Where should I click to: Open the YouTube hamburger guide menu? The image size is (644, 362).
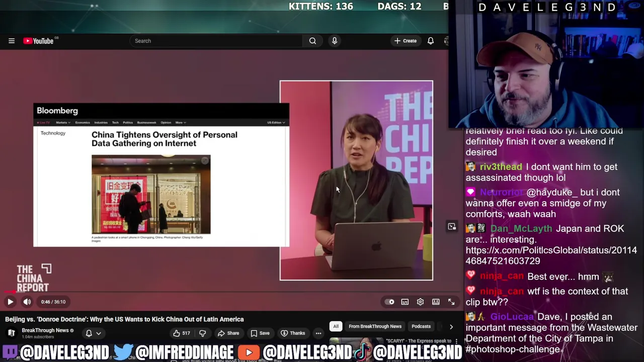[x=12, y=41]
